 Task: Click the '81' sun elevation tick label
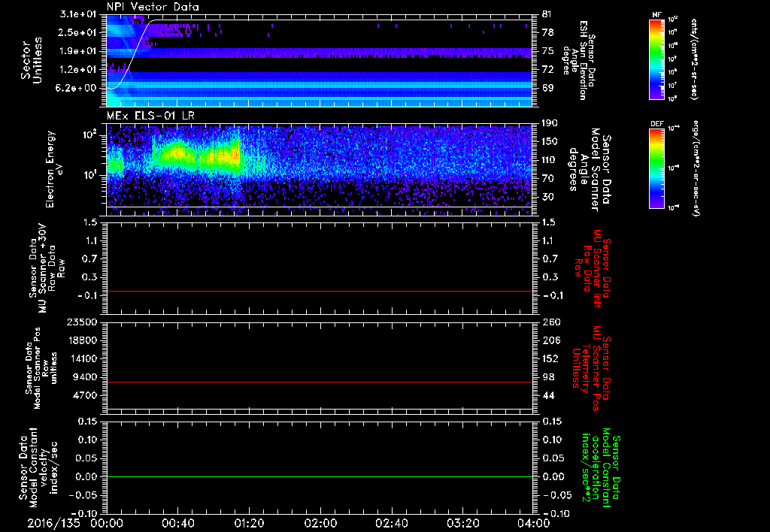547,14
